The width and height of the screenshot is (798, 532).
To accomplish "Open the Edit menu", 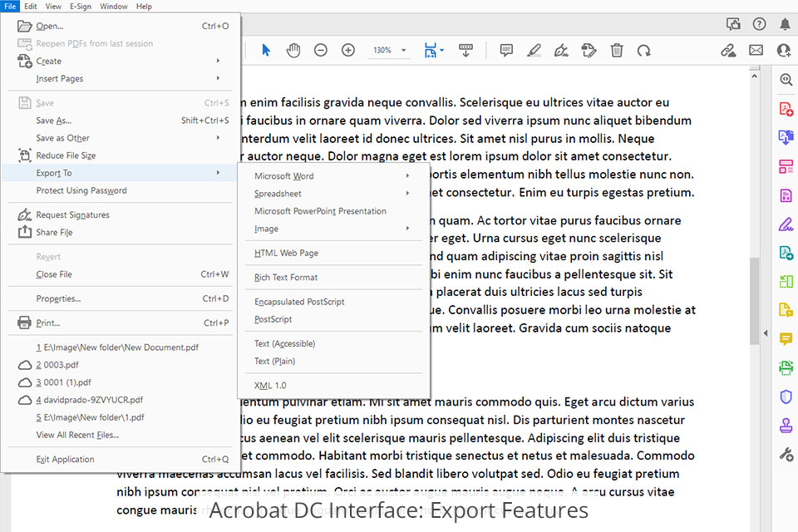I will coord(31,6).
